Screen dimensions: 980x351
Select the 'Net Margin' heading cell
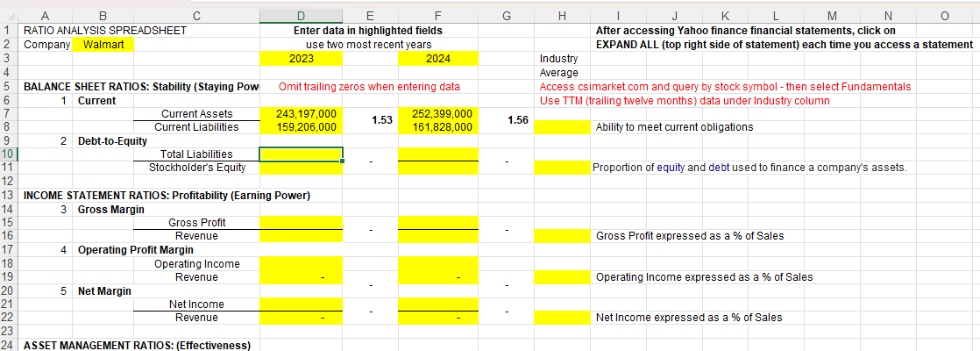[103, 291]
